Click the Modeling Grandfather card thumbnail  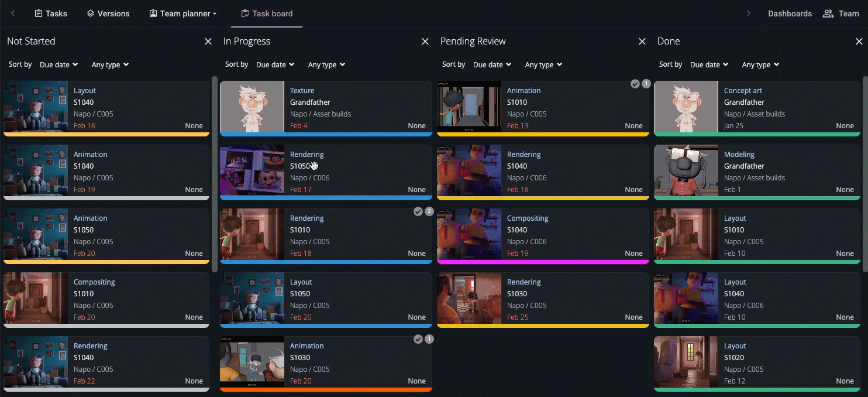click(x=686, y=171)
